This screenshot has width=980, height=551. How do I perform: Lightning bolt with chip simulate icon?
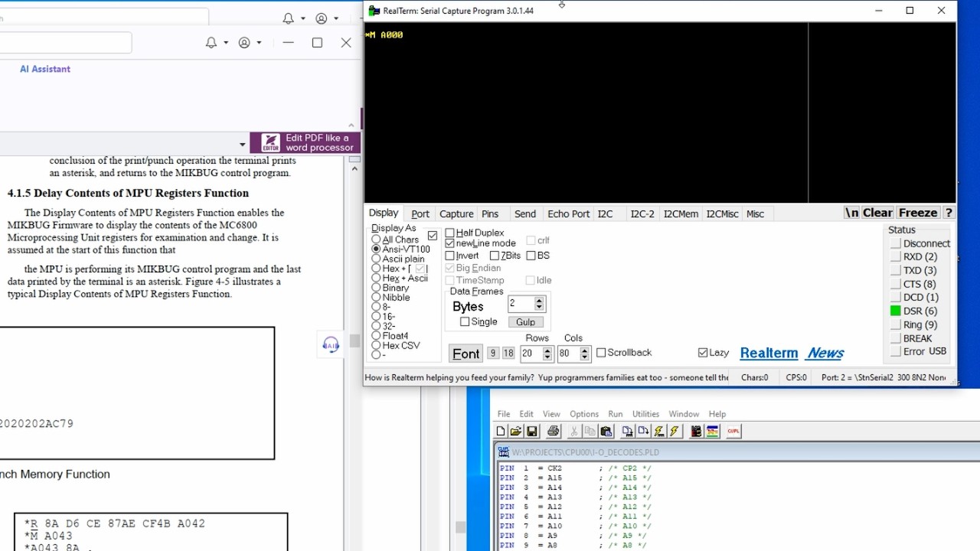(x=659, y=432)
